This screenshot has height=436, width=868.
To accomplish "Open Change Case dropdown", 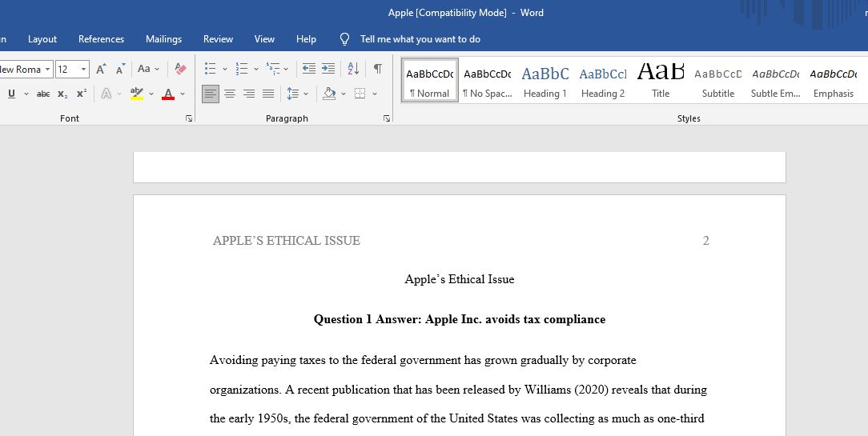I will coord(148,69).
